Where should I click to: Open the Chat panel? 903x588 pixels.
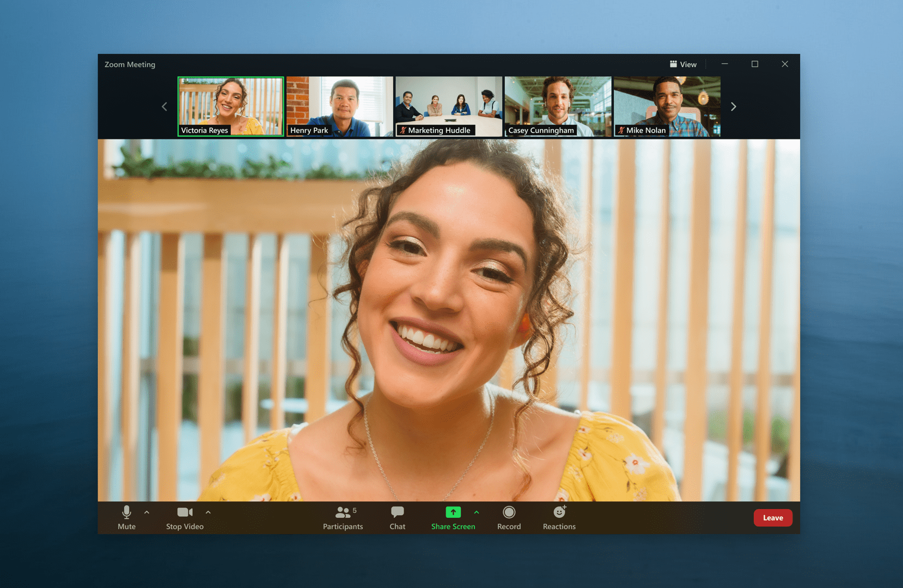pyautogui.click(x=397, y=517)
